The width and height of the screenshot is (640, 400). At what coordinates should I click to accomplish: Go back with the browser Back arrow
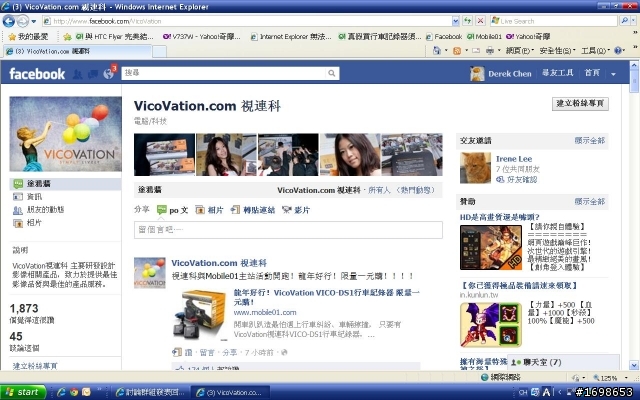(9, 21)
